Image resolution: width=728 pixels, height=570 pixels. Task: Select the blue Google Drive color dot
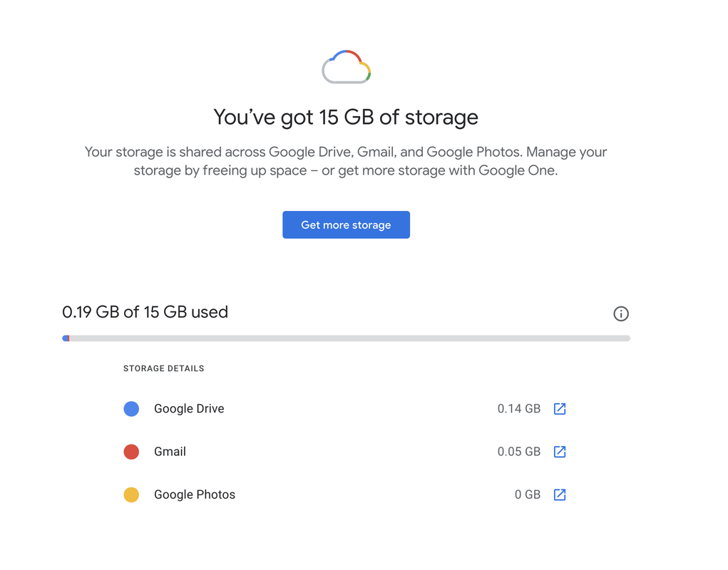131,408
